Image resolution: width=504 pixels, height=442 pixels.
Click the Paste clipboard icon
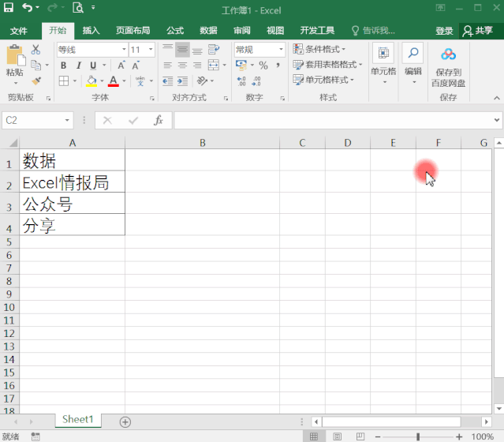15,55
